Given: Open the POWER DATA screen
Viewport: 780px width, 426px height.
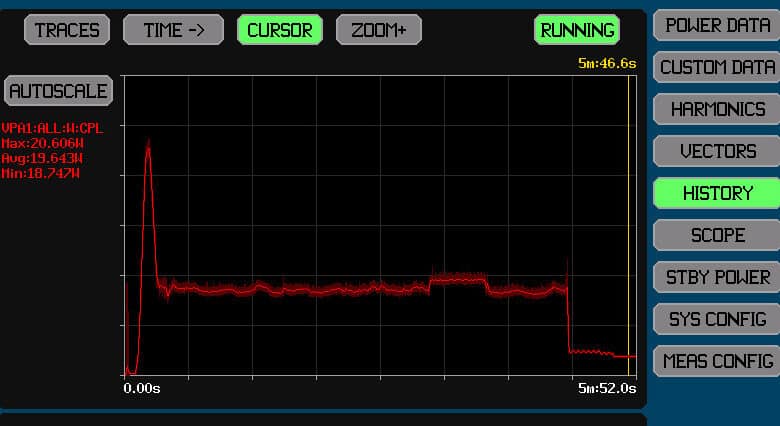Looking at the screenshot, I should tap(717, 25).
